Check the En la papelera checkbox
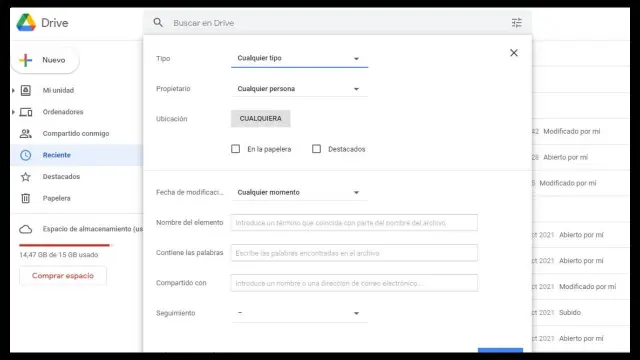The height and width of the screenshot is (360, 640). point(236,149)
